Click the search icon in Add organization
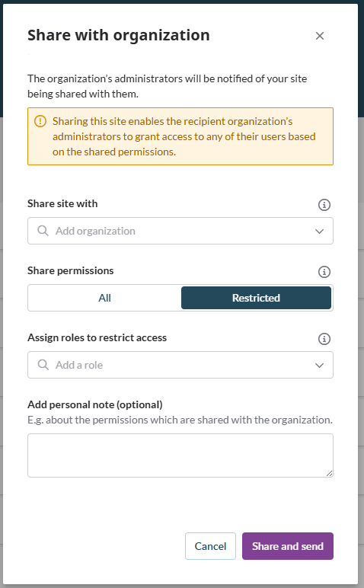Screen dimensions: 364x588 point(43,231)
